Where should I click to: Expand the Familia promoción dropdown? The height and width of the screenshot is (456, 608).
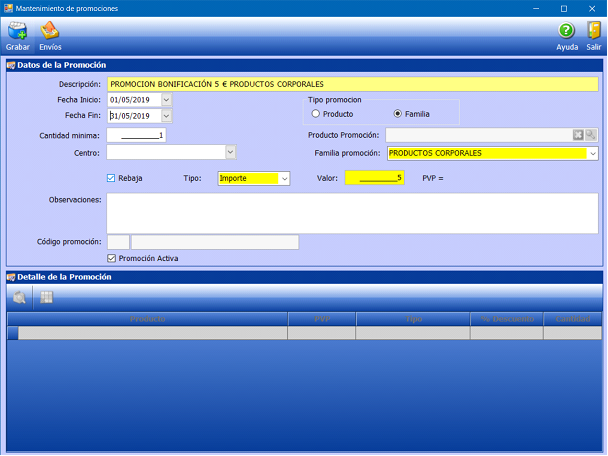[592, 153]
